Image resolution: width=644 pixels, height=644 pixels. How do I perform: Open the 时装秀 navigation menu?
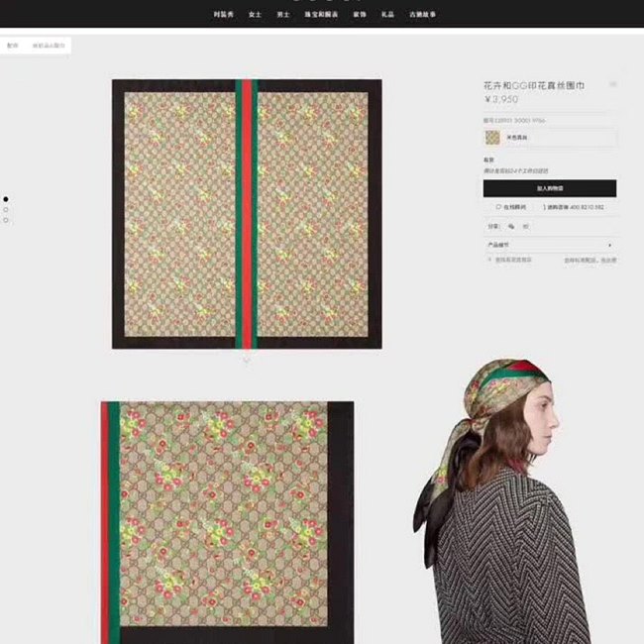[x=224, y=15]
